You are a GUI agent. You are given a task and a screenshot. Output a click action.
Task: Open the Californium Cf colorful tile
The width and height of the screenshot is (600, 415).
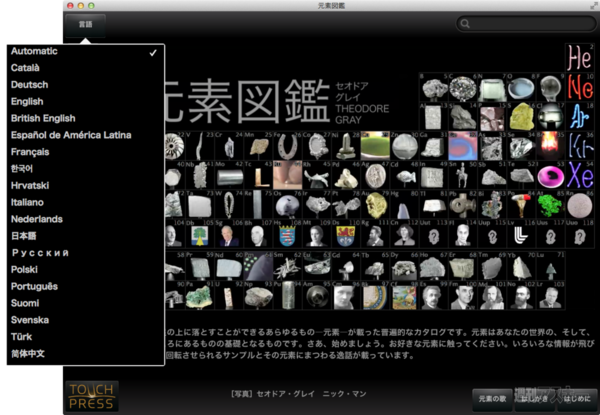[x=404, y=296]
